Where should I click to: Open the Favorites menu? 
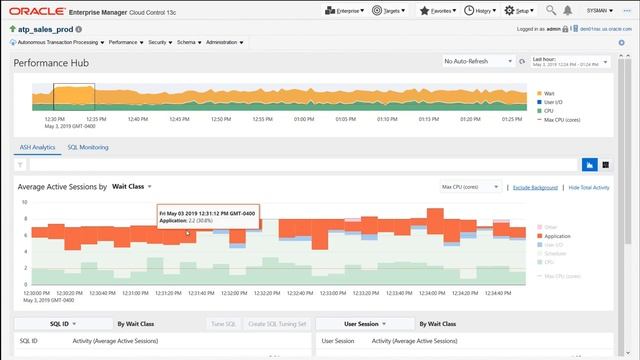(444, 11)
